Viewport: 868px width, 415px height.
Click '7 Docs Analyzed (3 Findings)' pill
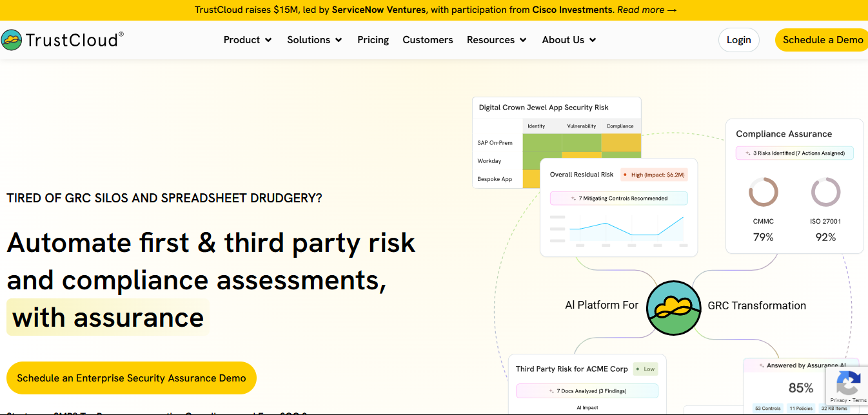(x=587, y=391)
